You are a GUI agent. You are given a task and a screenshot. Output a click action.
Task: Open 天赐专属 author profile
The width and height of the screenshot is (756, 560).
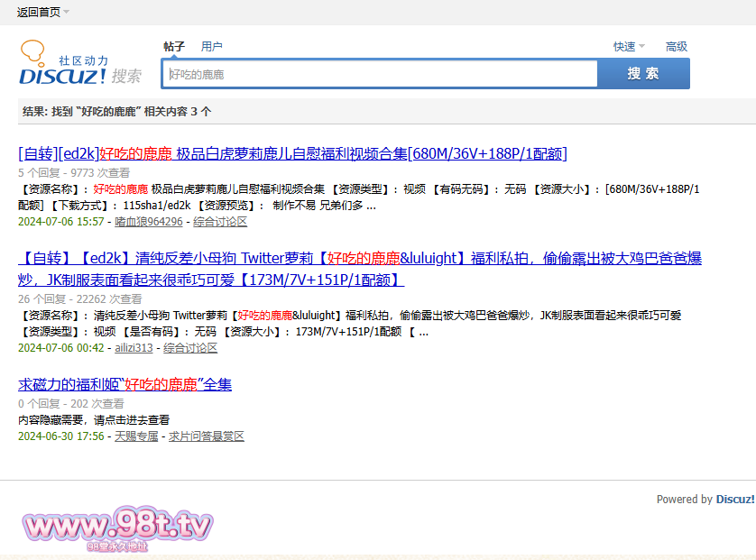coord(136,436)
